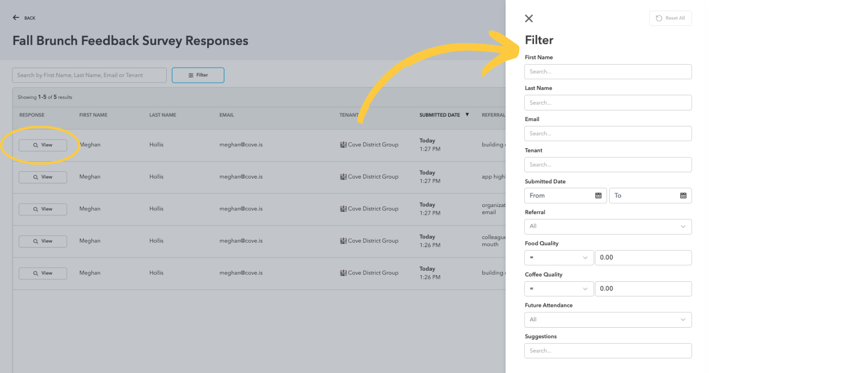The image size is (868, 373).
Task: View the last response at 1:26 PM
Action: [43, 273]
